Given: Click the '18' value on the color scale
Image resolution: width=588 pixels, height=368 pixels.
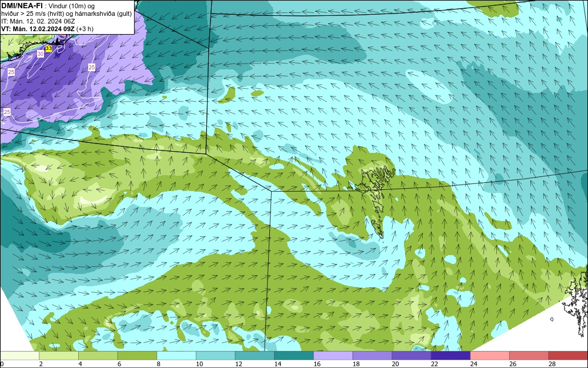Looking at the screenshot, I should point(356,364).
